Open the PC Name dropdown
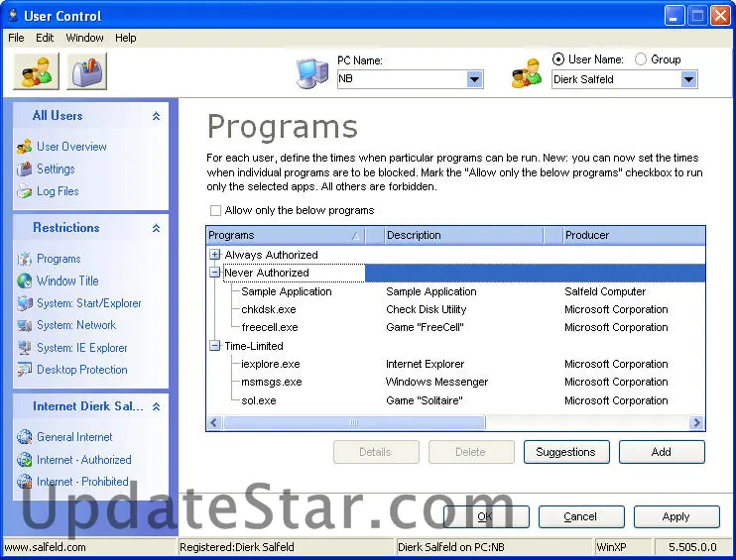This screenshot has width=736, height=560. tap(474, 79)
